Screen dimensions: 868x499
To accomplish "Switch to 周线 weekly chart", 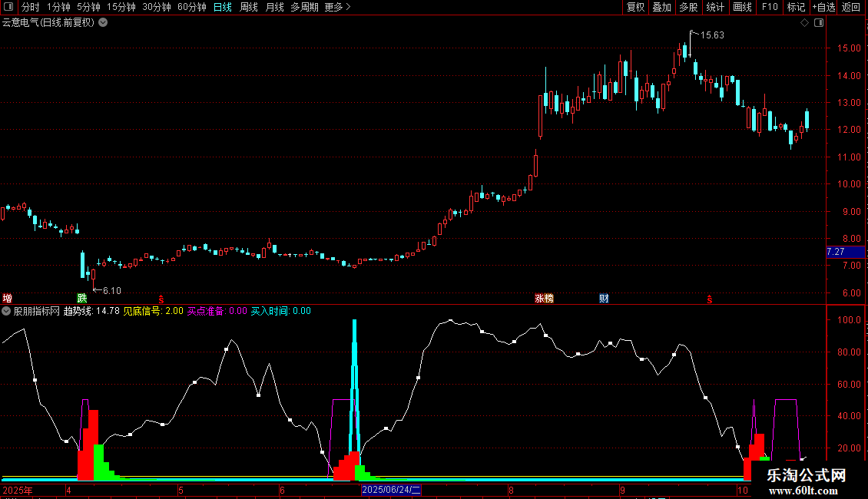I will [x=249, y=7].
